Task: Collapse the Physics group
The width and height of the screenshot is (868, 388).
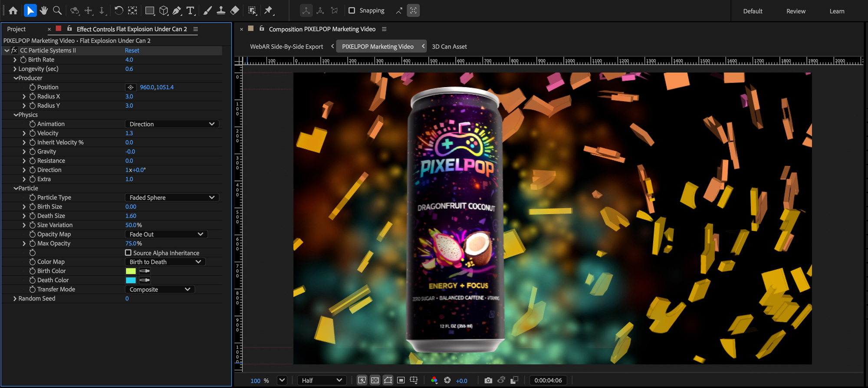Action: [16, 115]
